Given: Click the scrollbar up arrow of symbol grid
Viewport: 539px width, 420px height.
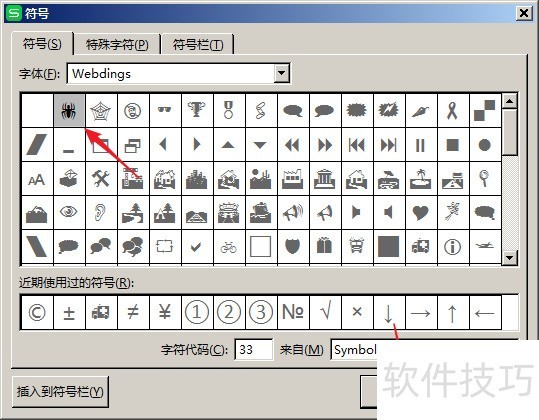Looking at the screenshot, I should (509, 101).
